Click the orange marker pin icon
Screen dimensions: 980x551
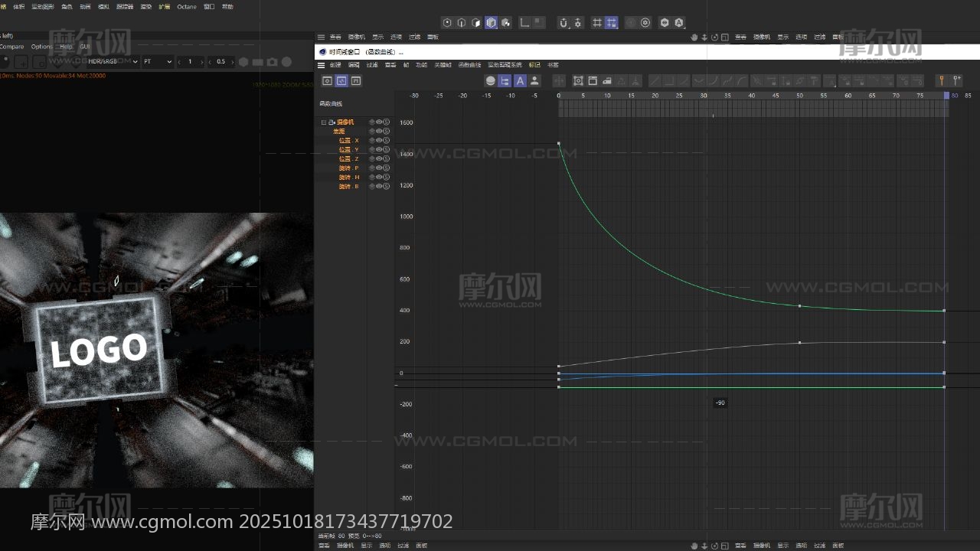click(x=941, y=81)
